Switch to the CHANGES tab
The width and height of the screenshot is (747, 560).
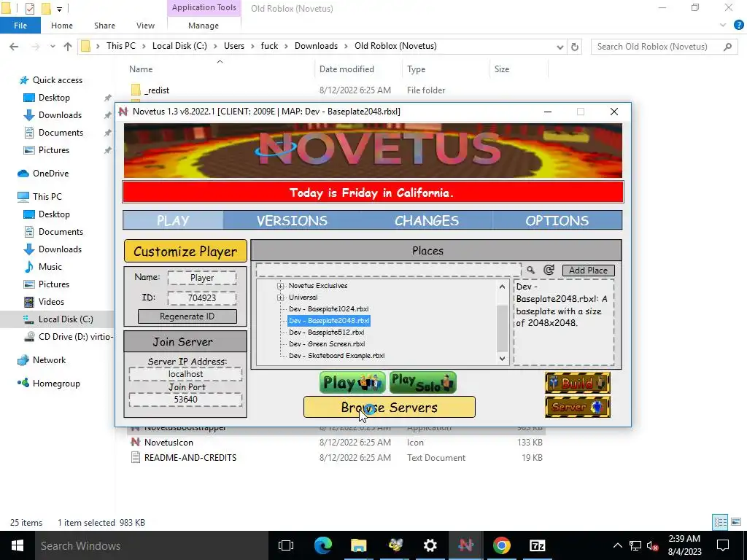pyautogui.click(x=426, y=220)
